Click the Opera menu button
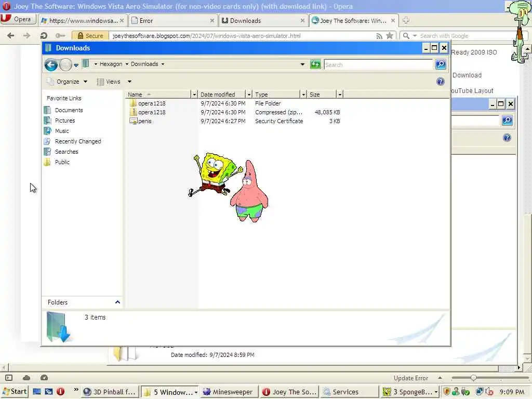 (18, 19)
